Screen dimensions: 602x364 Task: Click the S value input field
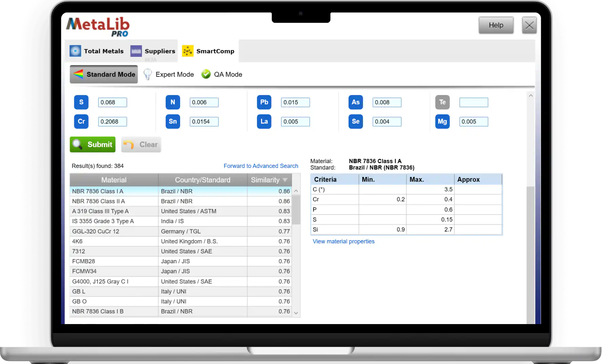coord(112,102)
